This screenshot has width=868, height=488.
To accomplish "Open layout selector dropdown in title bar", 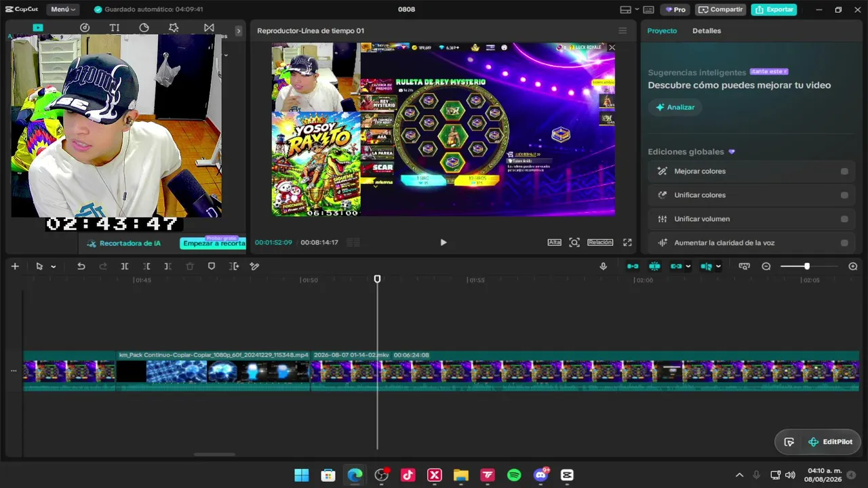I will point(630,9).
